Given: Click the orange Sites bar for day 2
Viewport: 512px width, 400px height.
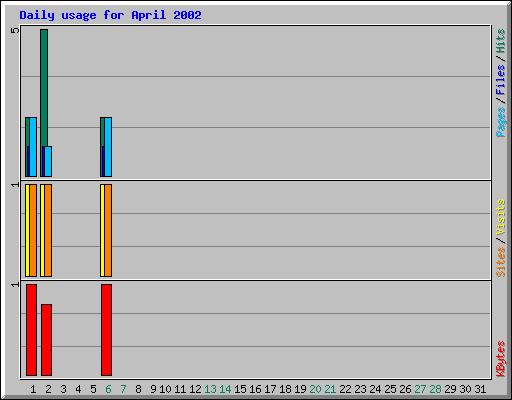Looking at the screenshot, I should [48, 230].
